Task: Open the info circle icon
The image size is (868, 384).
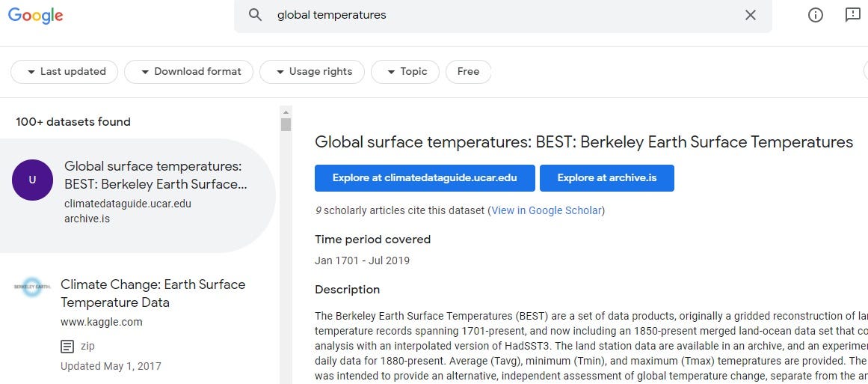Action: (816, 15)
